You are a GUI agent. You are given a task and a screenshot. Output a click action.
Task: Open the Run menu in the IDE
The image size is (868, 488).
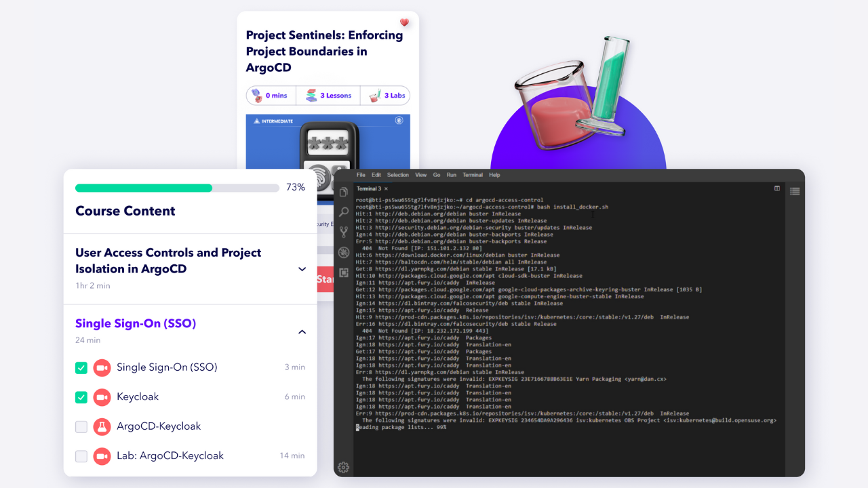click(x=452, y=175)
